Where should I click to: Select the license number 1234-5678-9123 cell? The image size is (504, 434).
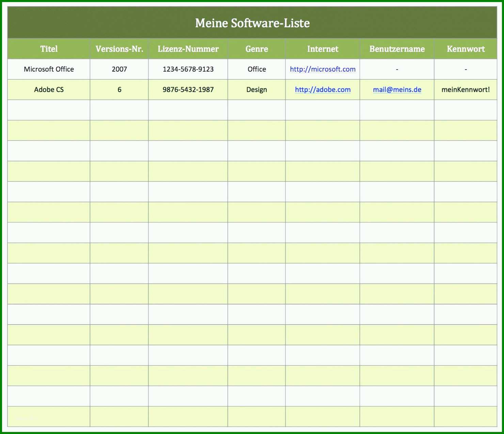pyautogui.click(x=188, y=69)
